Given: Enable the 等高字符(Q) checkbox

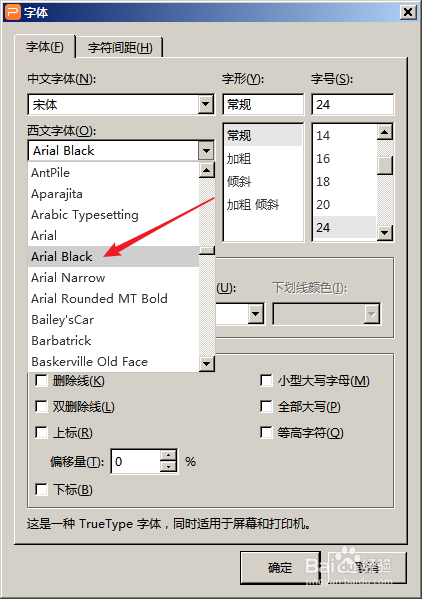Looking at the screenshot, I should point(266,432).
